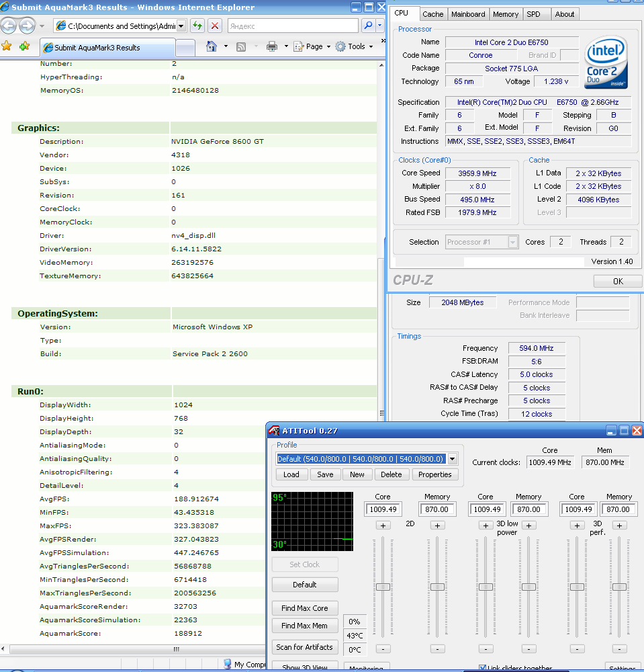Open a new blank IE tab
Viewport: 644px width, 672px height.
tap(185, 48)
